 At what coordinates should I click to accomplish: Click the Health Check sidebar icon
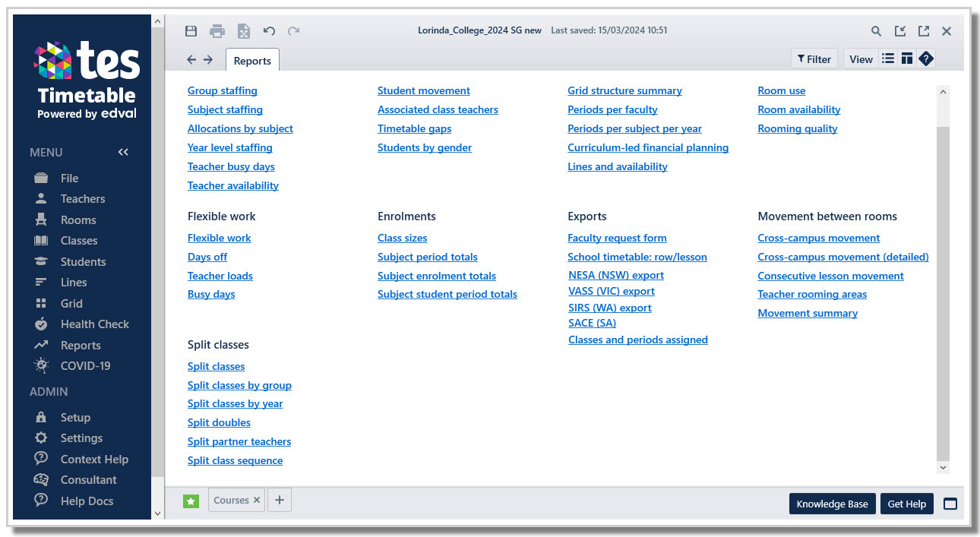(x=41, y=324)
